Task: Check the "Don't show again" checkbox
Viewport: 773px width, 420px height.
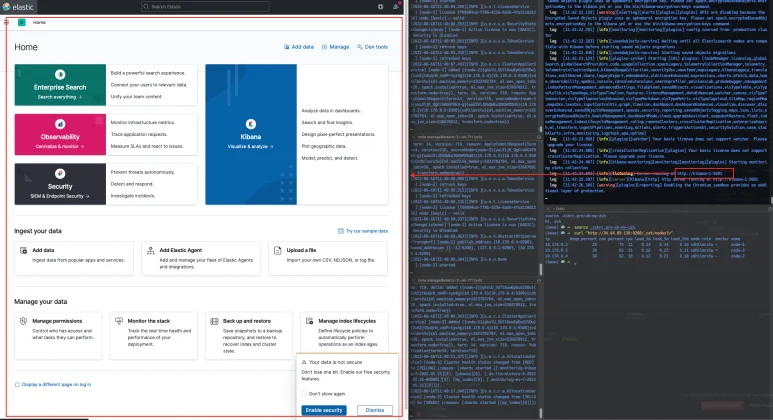Action: point(306,394)
